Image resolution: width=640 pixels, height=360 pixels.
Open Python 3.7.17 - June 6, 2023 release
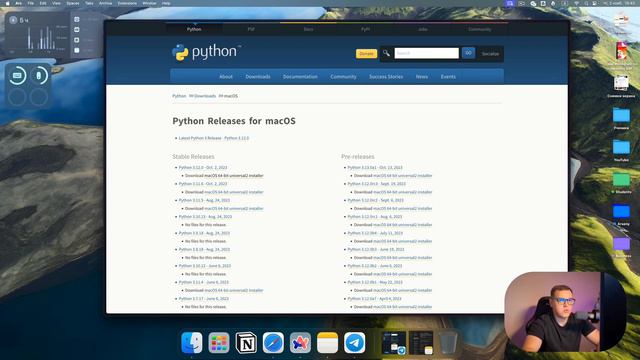click(x=204, y=298)
